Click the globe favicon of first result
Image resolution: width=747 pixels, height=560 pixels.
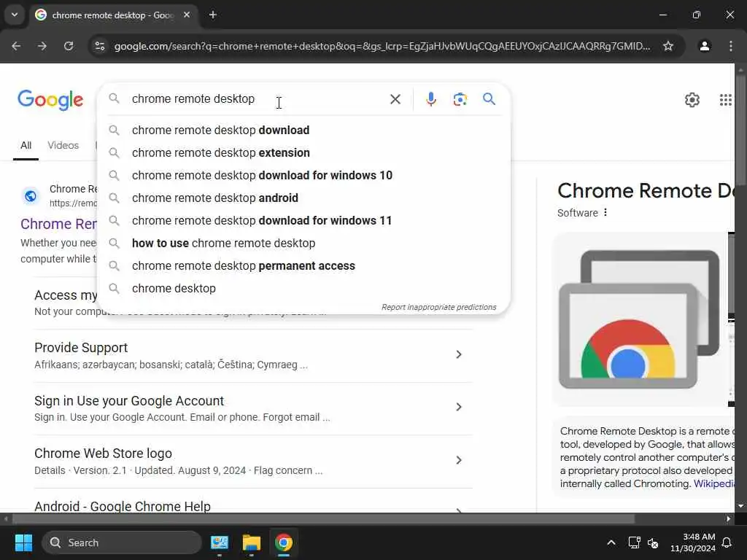coord(31,195)
